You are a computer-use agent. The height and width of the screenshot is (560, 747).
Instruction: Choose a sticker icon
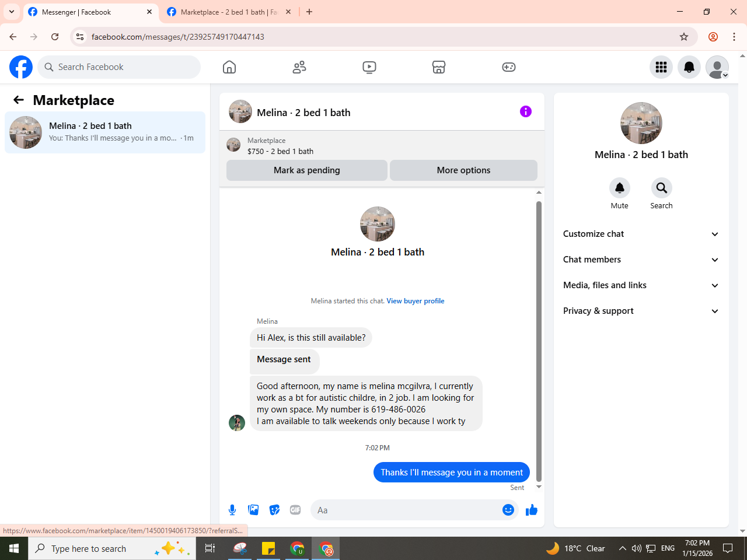coord(274,510)
